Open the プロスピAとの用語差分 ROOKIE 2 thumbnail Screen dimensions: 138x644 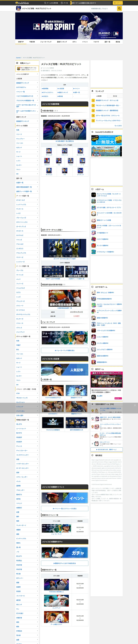(x=53, y=422)
